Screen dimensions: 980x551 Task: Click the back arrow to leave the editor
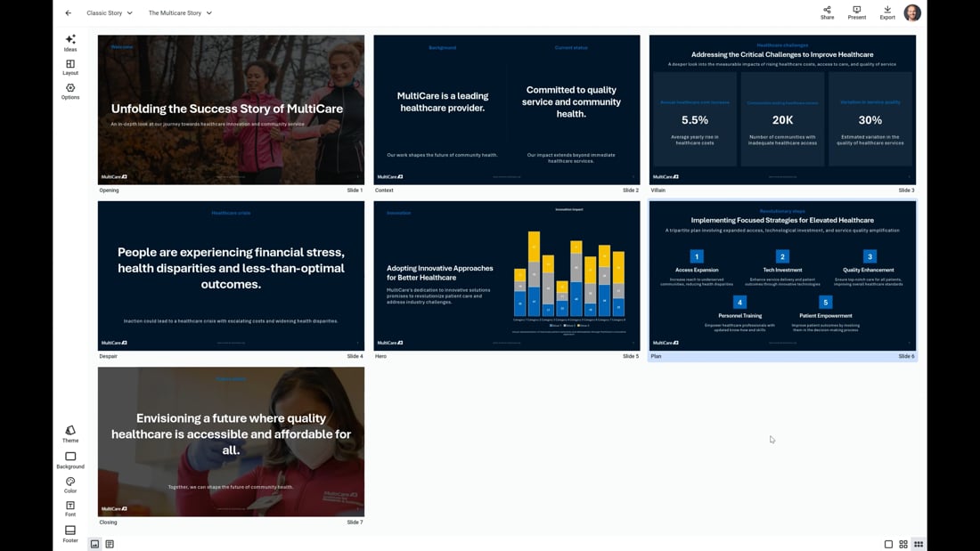coord(69,12)
